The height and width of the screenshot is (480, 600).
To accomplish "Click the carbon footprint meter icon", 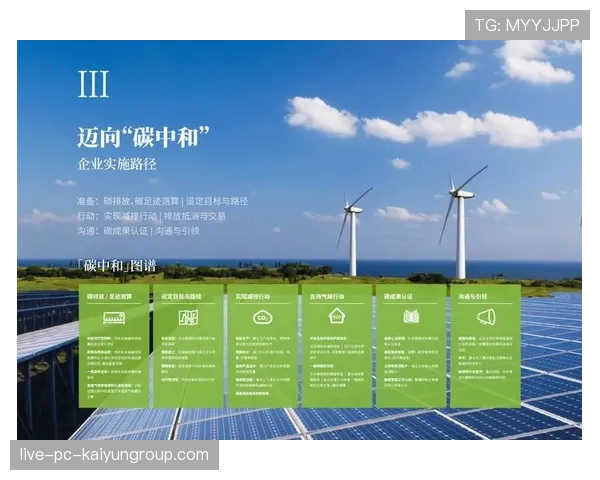I will (114, 318).
